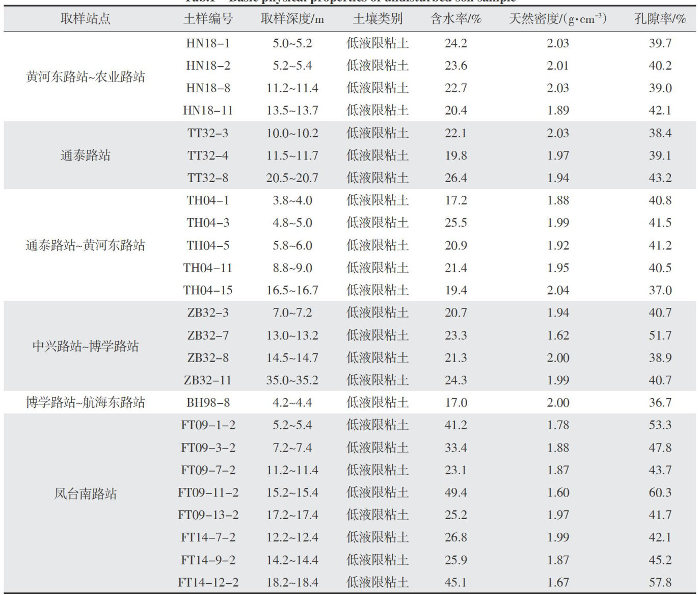The image size is (700, 595).
Task: Click the 取样站点 column header
Action: 85,19
